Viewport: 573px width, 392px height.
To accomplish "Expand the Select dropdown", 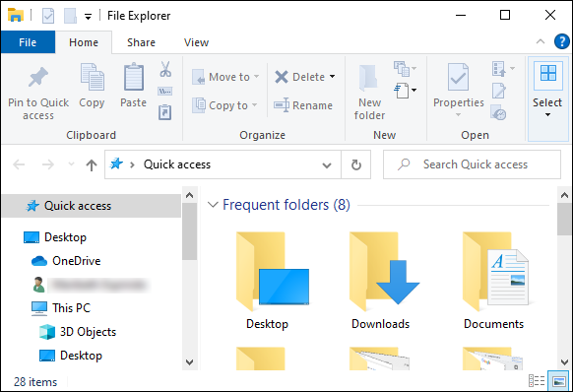I will tap(547, 115).
